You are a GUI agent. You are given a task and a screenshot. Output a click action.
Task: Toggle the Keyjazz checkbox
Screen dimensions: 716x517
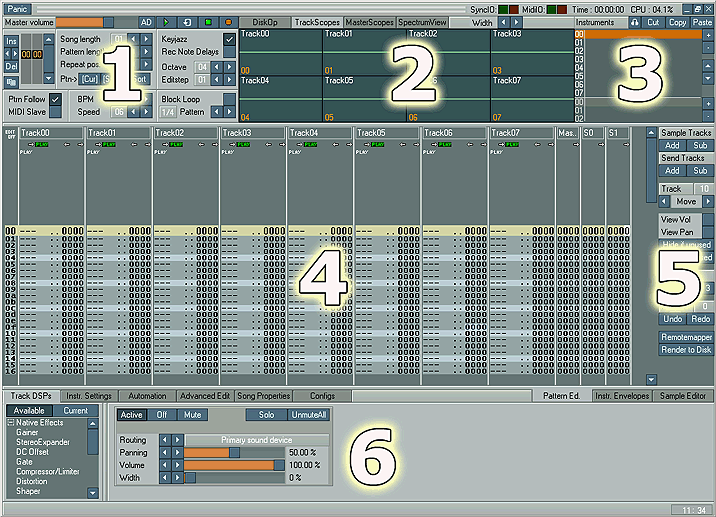[230, 39]
